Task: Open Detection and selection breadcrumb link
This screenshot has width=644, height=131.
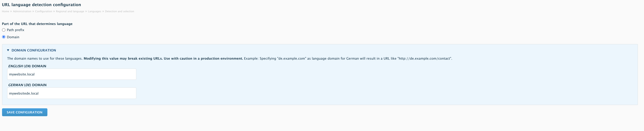Action: (120, 11)
